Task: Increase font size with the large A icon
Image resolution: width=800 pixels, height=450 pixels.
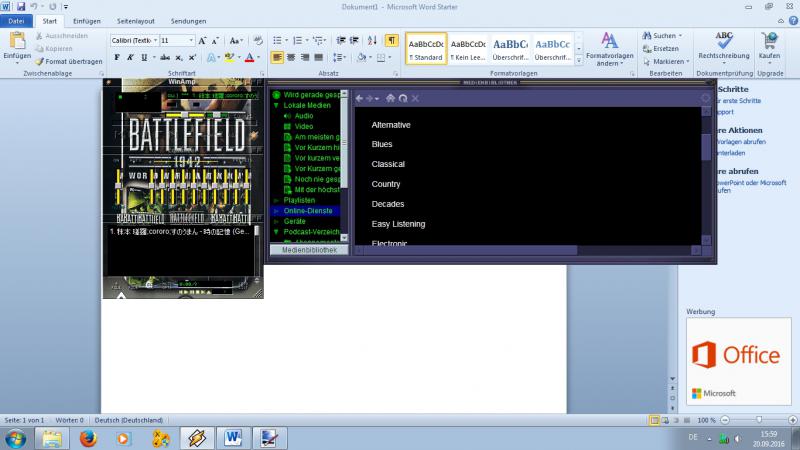Action: coord(202,40)
